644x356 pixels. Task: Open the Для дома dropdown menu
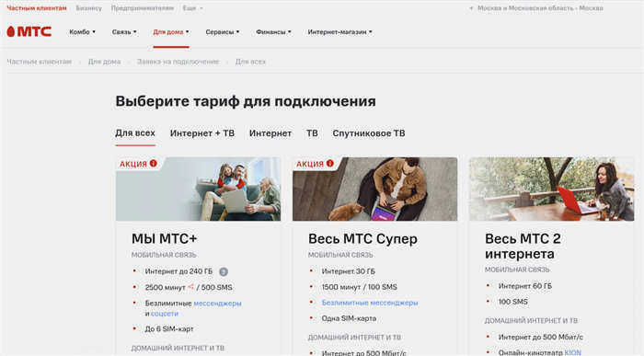tap(171, 32)
